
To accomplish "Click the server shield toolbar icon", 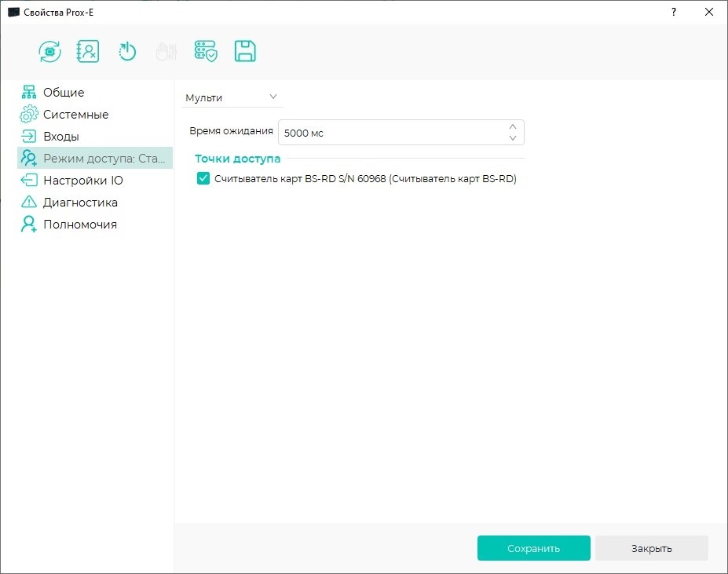I will point(206,51).
